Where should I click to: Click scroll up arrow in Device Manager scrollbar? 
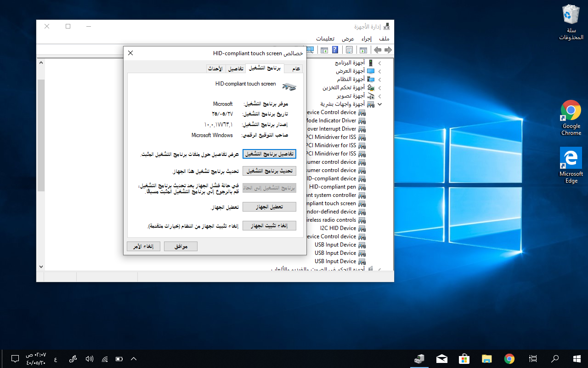click(x=41, y=63)
